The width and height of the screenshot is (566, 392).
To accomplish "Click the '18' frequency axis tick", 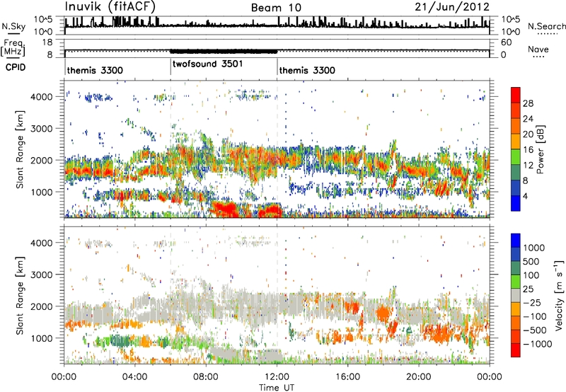I will coord(48,42).
